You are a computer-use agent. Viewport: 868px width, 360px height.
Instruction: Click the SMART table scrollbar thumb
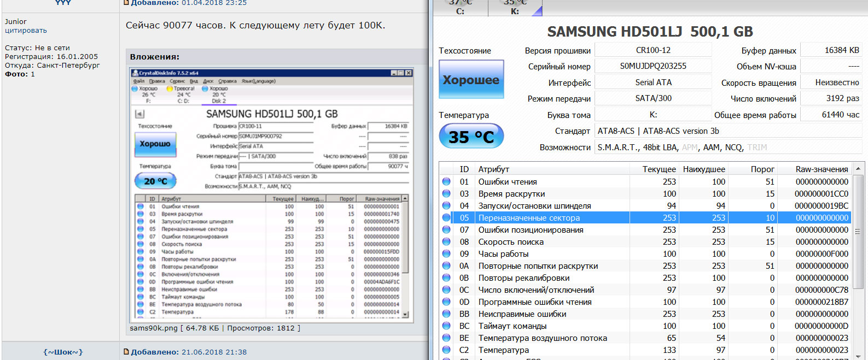tap(858, 232)
